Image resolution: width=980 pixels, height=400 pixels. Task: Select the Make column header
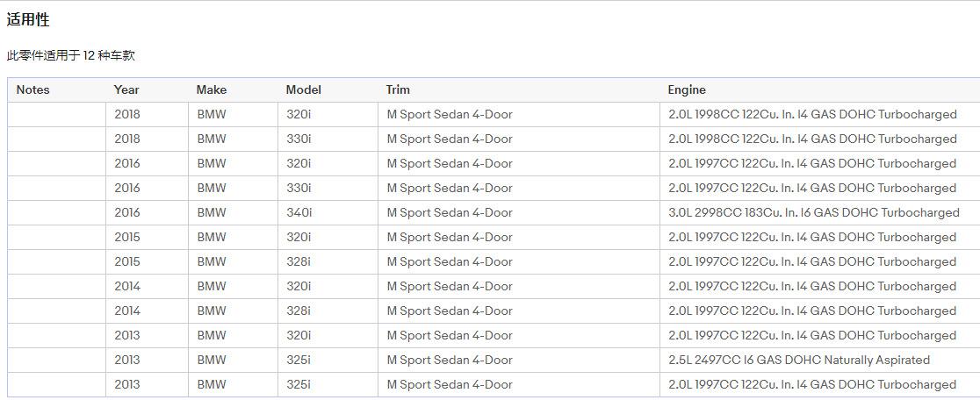click(211, 89)
